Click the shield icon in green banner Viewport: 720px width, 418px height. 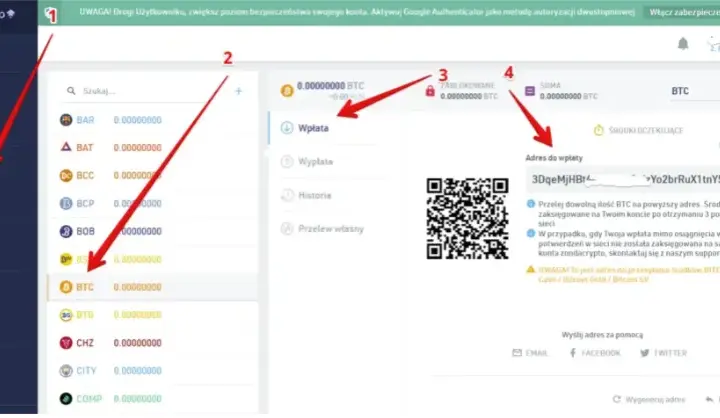pos(51,14)
